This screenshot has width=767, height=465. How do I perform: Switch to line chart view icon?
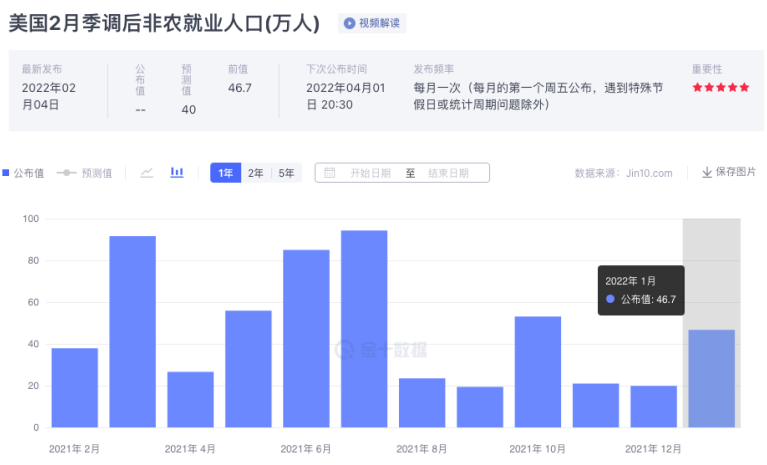(x=147, y=173)
